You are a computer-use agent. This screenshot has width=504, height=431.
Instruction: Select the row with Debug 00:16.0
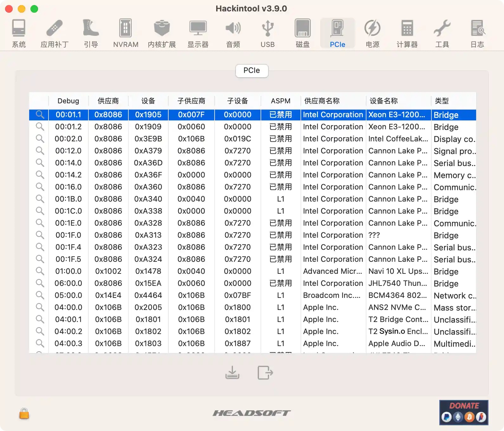[x=253, y=187]
